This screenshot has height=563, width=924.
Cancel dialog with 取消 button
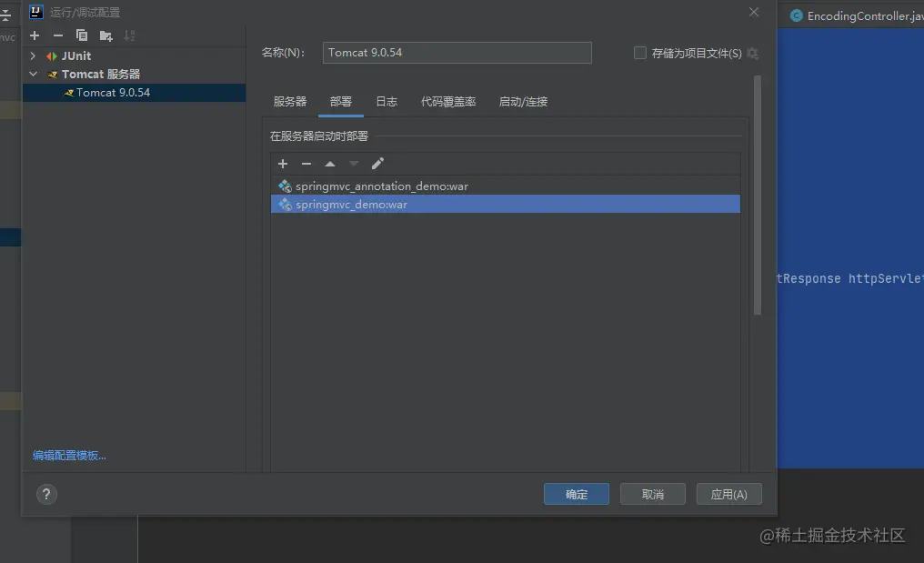pyautogui.click(x=652, y=494)
